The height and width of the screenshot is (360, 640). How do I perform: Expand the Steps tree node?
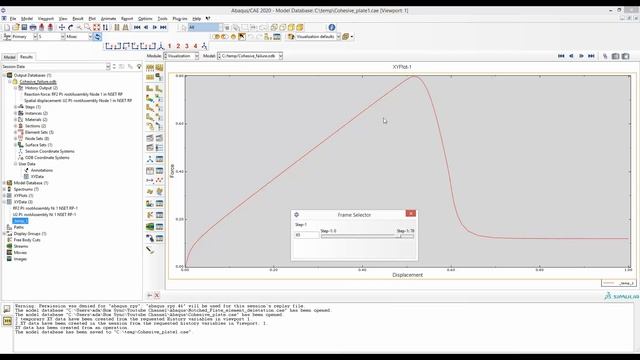(x=16, y=107)
